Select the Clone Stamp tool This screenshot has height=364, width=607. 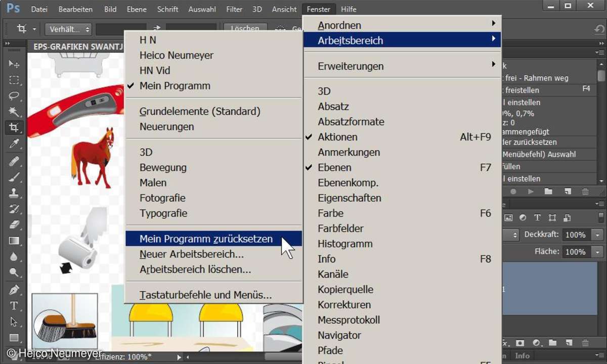[x=14, y=193]
